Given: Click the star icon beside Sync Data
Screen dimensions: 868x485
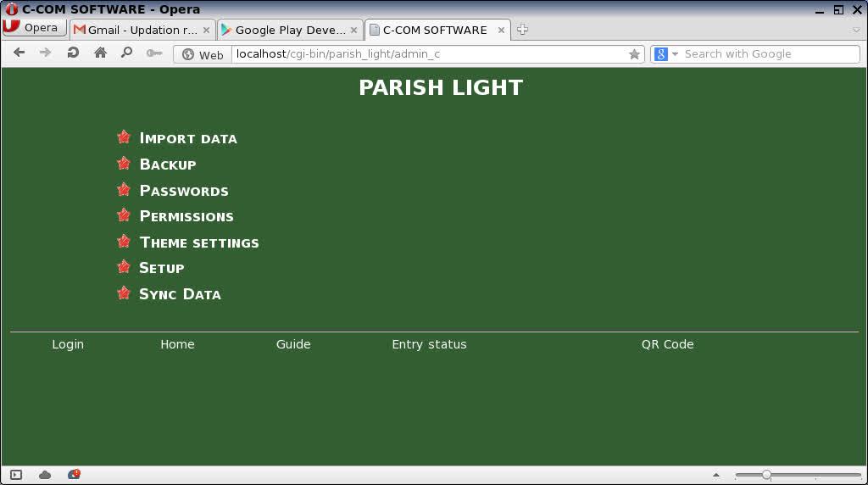Looking at the screenshot, I should [124, 293].
